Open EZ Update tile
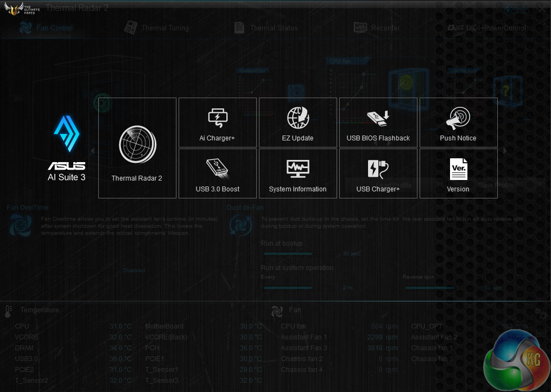 pyautogui.click(x=297, y=123)
